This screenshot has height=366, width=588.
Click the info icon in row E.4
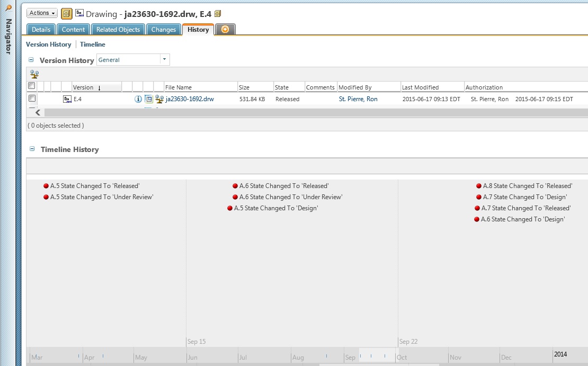coord(138,99)
